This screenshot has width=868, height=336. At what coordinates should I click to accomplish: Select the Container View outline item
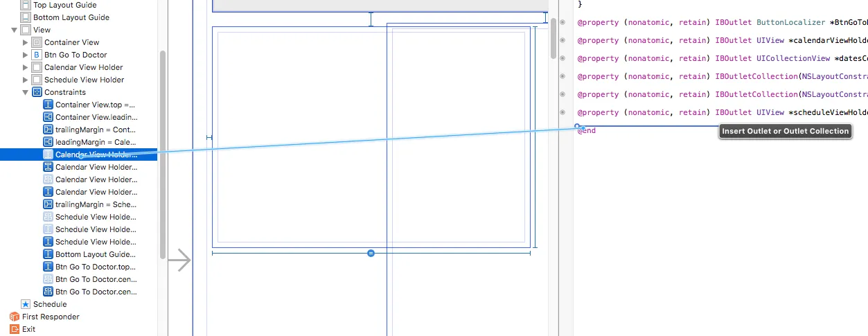pyautogui.click(x=71, y=42)
